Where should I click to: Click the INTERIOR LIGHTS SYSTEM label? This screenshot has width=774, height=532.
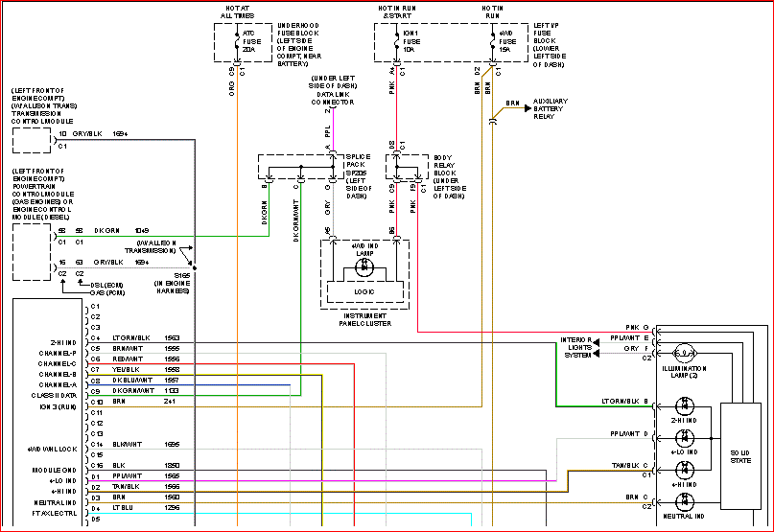pos(576,347)
